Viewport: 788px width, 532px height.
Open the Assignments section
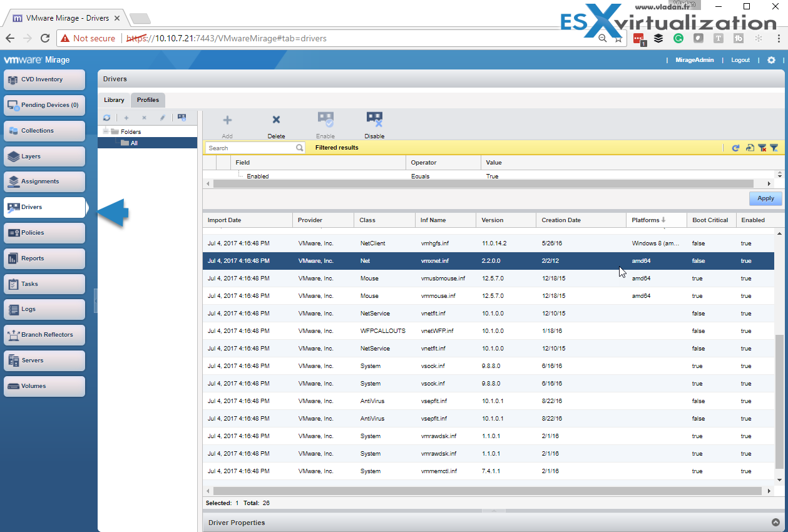pos(44,182)
